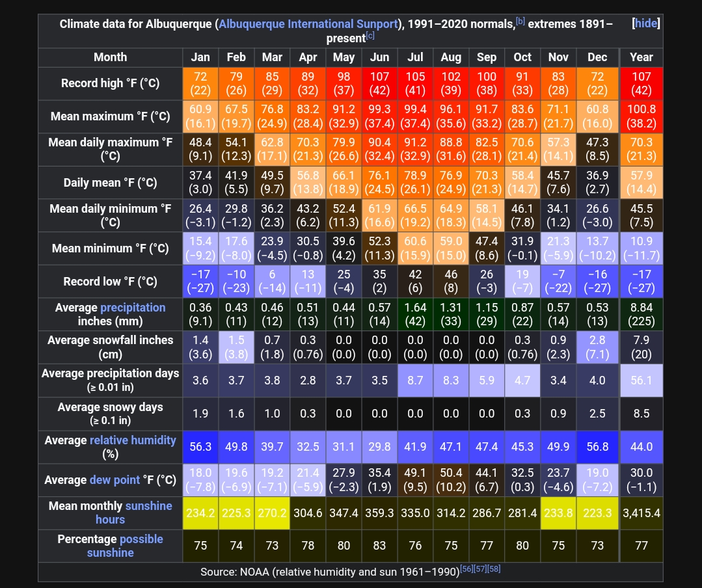Click the Record high °F (°C) row label
The width and height of the screenshot is (702, 588).
[110, 83]
